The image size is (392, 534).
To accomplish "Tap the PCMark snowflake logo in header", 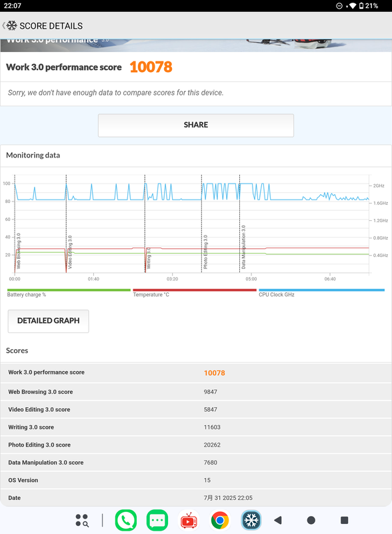I will coord(12,25).
